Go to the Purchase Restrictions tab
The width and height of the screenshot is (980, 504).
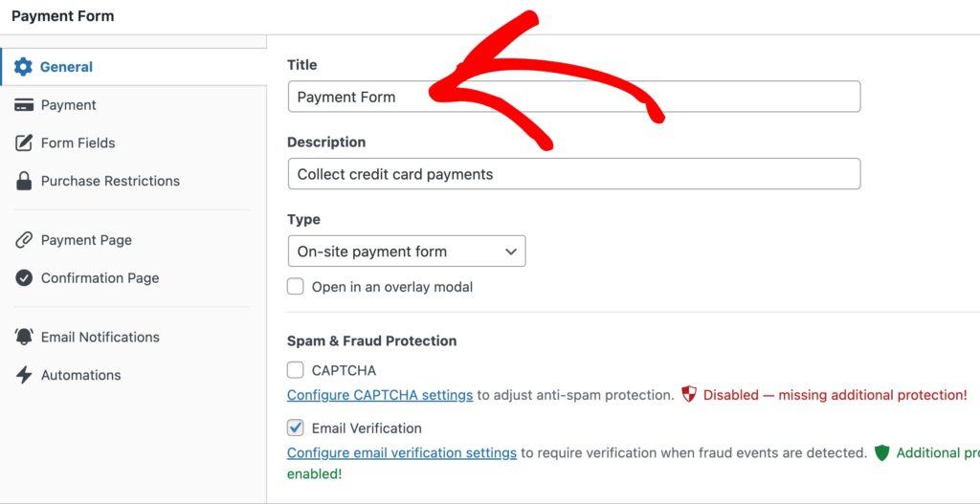tap(110, 181)
